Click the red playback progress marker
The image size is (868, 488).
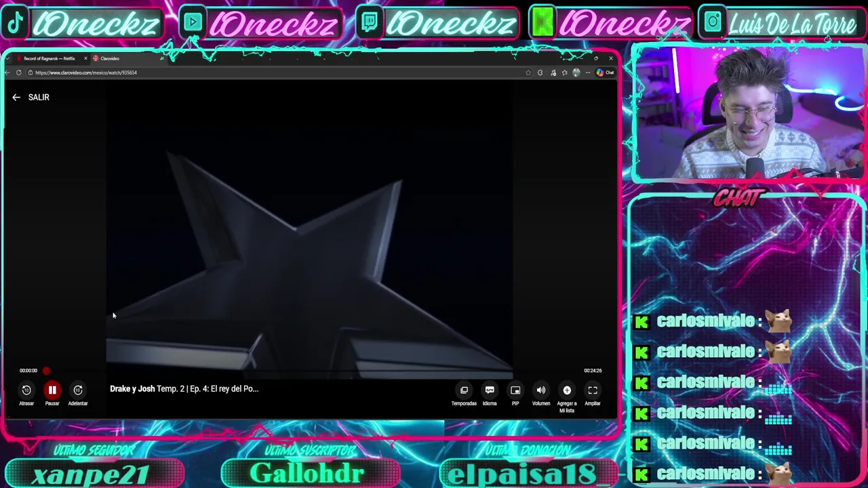pyautogui.click(x=46, y=371)
